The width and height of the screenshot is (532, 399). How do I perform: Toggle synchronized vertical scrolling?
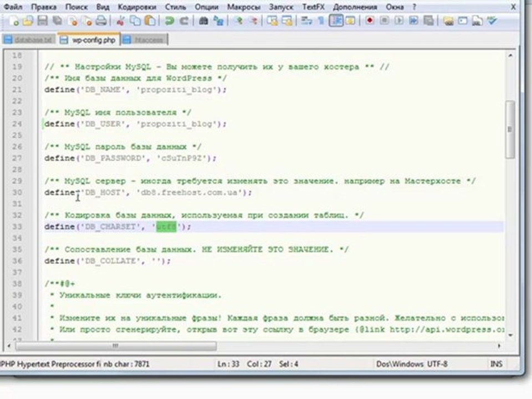pyautogui.click(x=272, y=21)
